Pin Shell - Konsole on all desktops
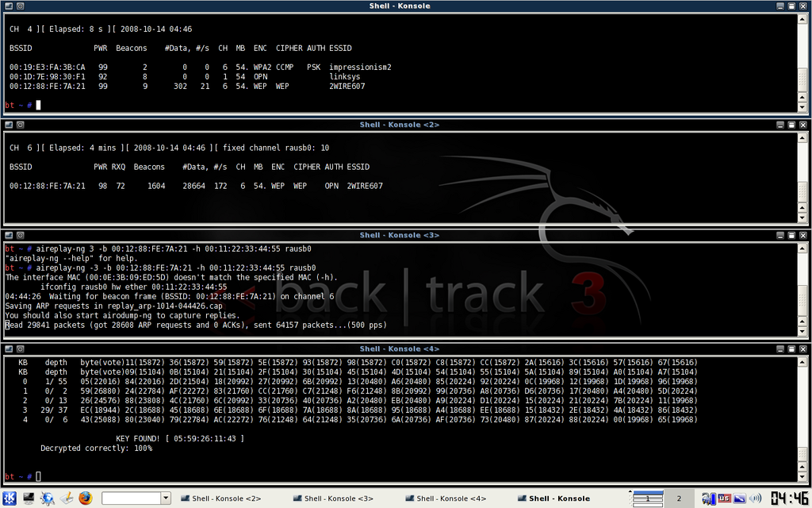 [20, 6]
